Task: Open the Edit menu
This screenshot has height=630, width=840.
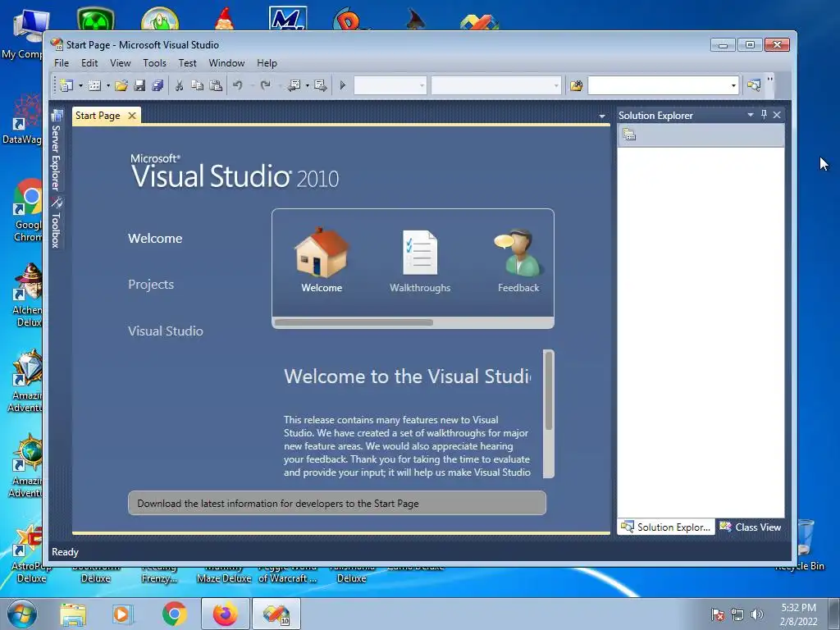Action: coord(89,63)
